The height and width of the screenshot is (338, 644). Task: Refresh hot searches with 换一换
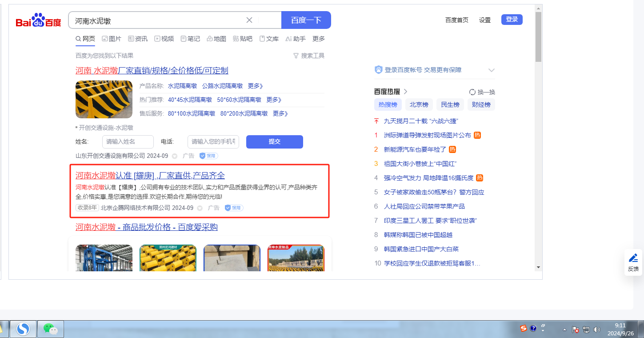(482, 92)
